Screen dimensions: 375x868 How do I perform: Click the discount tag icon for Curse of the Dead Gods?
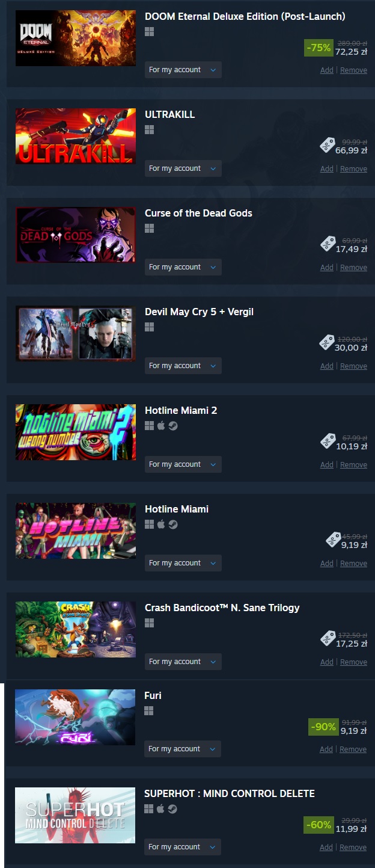pos(328,244)
